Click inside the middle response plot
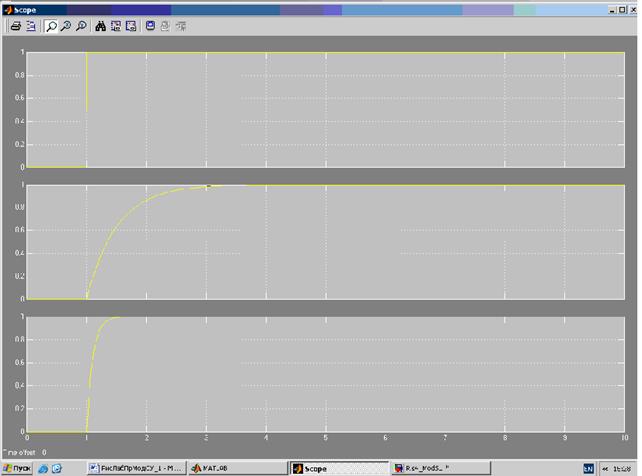The height and width of the screenshot is (476, 642). point(326,242)
